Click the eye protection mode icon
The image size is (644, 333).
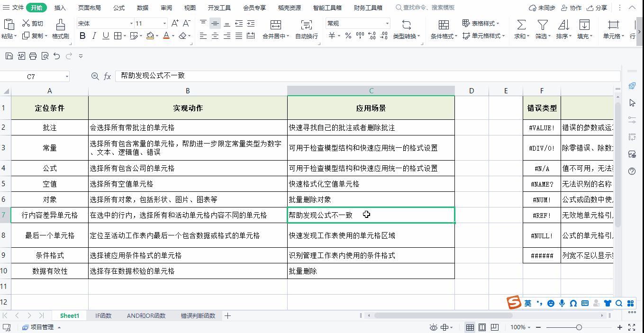433,327
